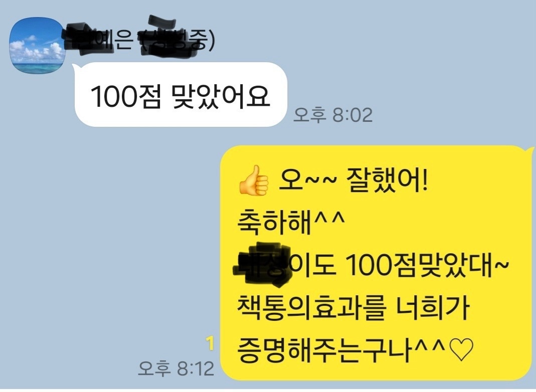Tap the 오후 8:12 timestamp
Screen dimensions: 536x392
(176, 368)
